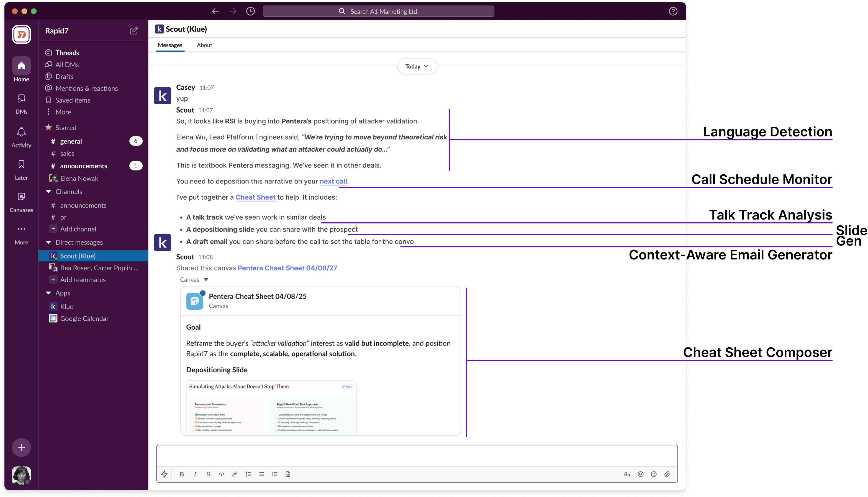Open the Today date dropdown
Viewport: 868px width, 497px height.
click(x=417, y=67)
